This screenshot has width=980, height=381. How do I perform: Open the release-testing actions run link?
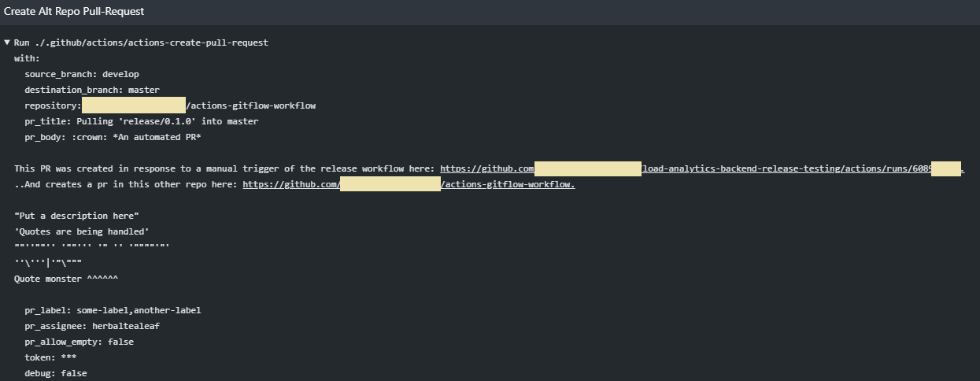click(x=701, y=168)
